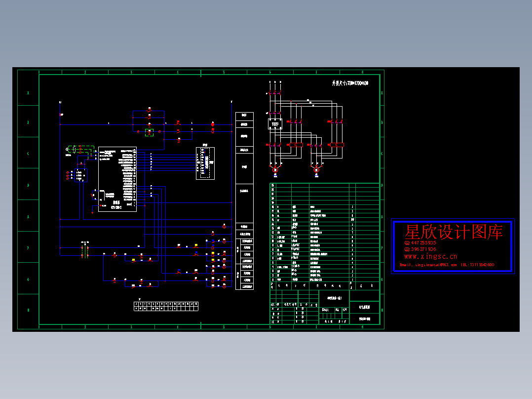The width and height of the screenshot is (532, 399).
Task: Click the white circuit-breaker box on the main circuit
Action: [x=275, y=124]
